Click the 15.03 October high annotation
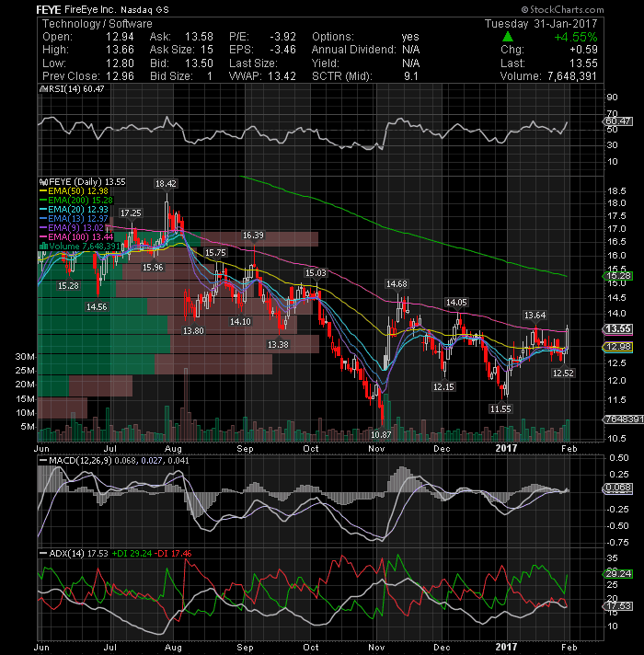Screen dimensions: 644x655 click(x=316, y=273)
